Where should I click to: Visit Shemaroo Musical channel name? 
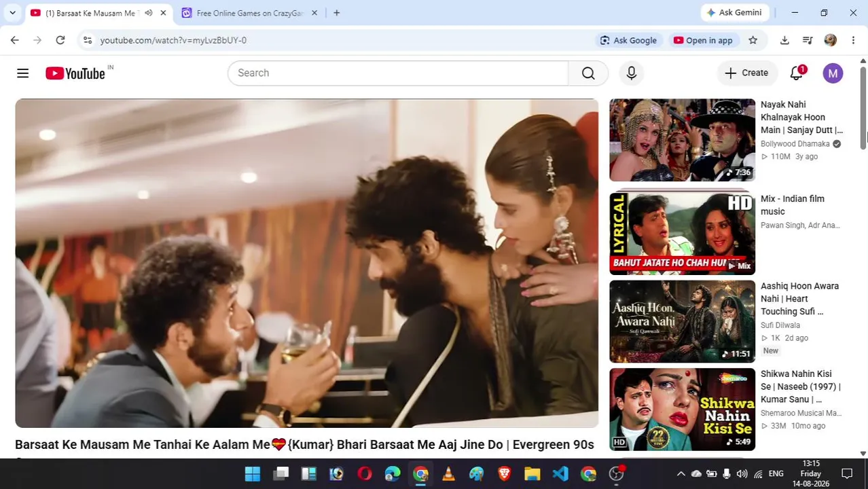(801, 413)
